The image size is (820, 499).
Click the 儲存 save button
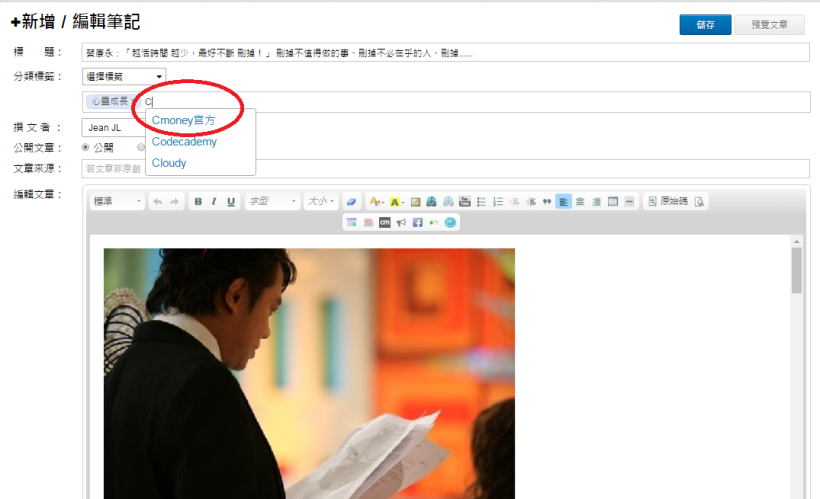click(705, 25)
